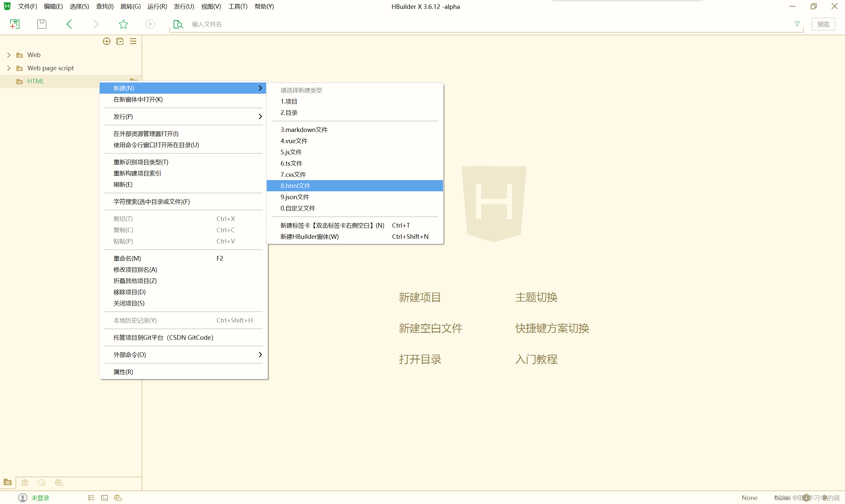Select 在新窗体中打开(K) entry
This screenshot has width=845, height=504.
[184, 100]
